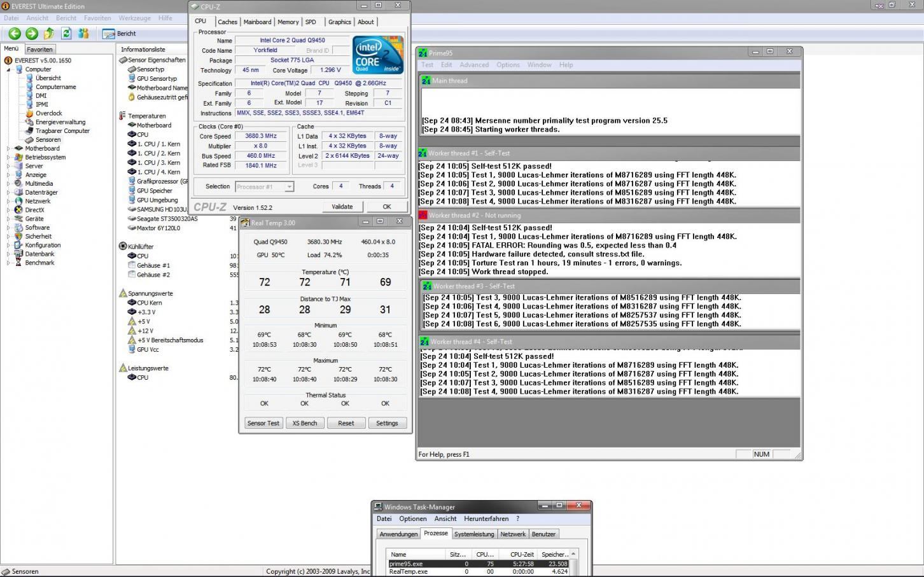Switch to the Mainboard tab in CPU-Z
The height and width of the screenshot is (577, 924).
(x=257, y=22)
